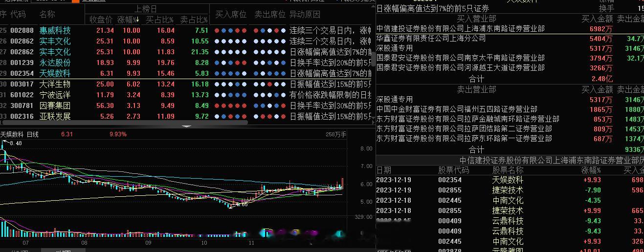Image resolution: width=644 pixels, height=252 pixels.
Task: Click the 名称 column header in stock list
Action: 47,14
